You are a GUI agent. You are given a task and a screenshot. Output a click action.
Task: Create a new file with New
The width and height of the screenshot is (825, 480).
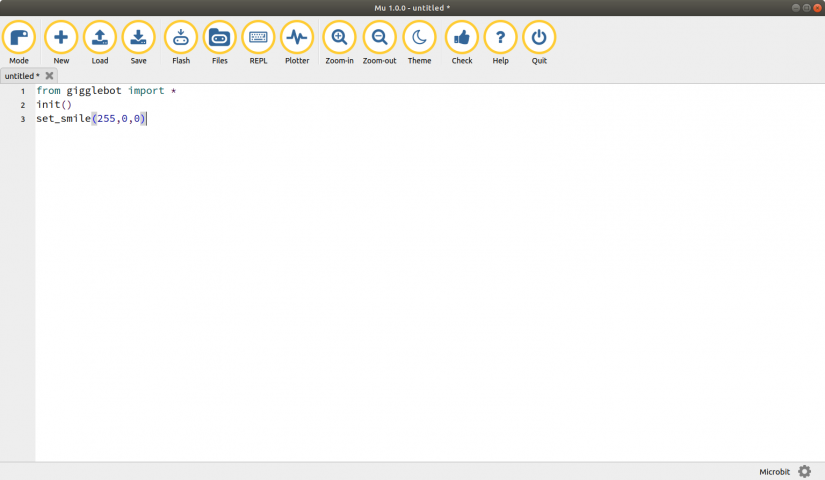click(61, 38)
